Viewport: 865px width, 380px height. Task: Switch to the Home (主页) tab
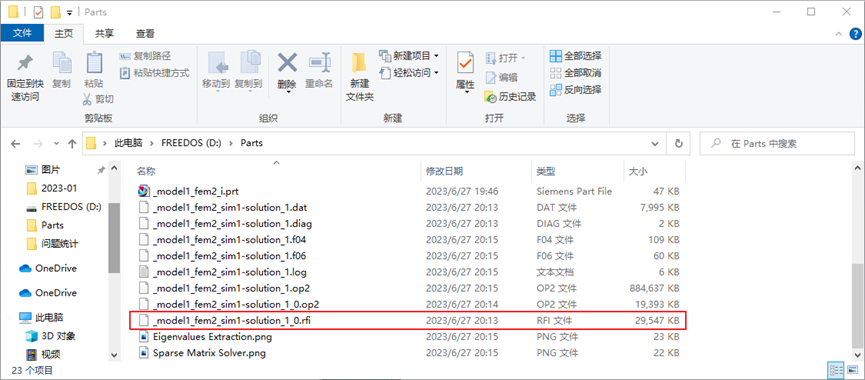click(x=64, y=34)
